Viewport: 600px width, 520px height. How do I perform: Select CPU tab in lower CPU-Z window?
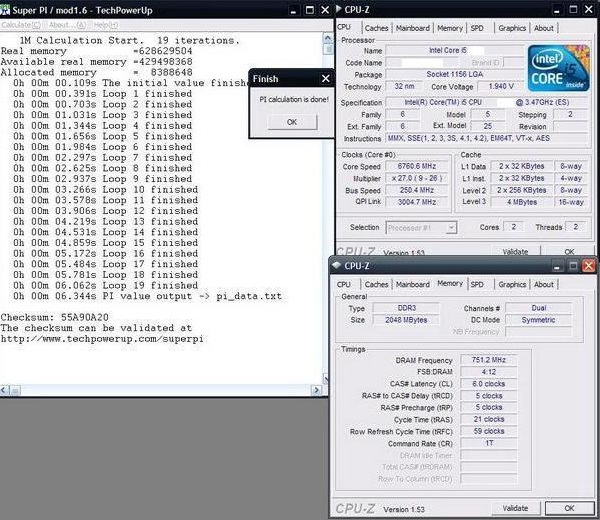(x=344, y=284)
